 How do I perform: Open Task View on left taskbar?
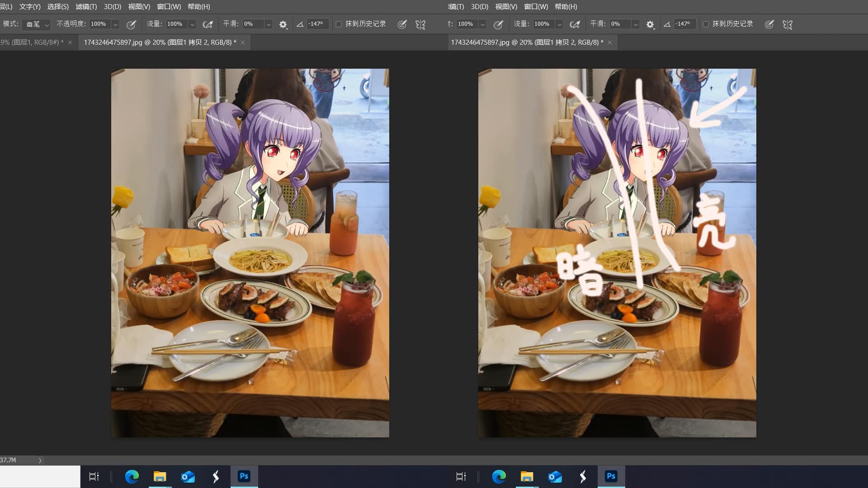(94, 476)
